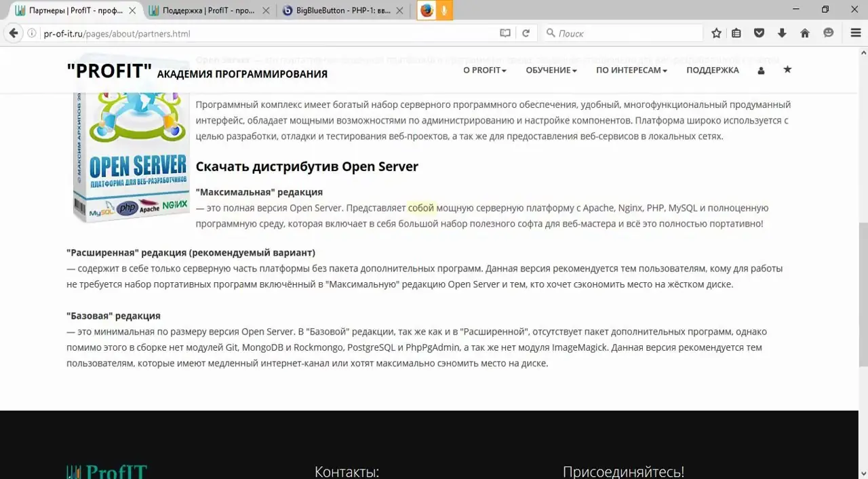The height and width of the screenshot is (479, 868).
Task: Bookmark this page with star icon
Action: point(716,33)
